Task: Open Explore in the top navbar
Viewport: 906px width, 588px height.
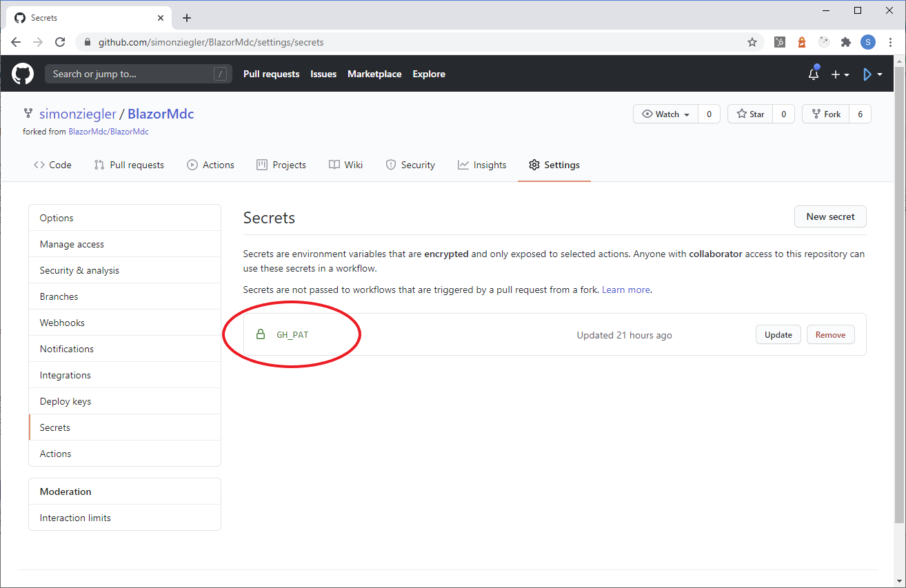Action: [x=429, y=74]
